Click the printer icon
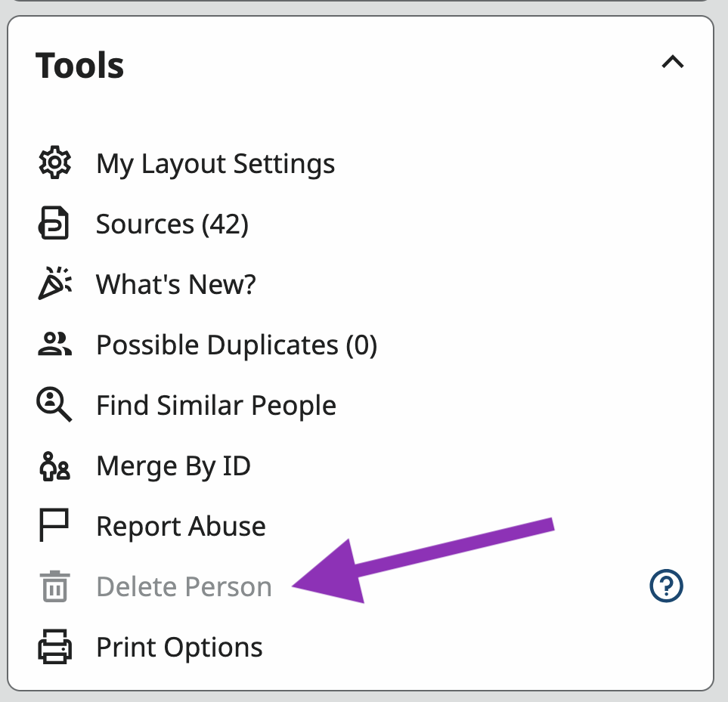Viewport: 728px width, 702px height. coord(54,646)
